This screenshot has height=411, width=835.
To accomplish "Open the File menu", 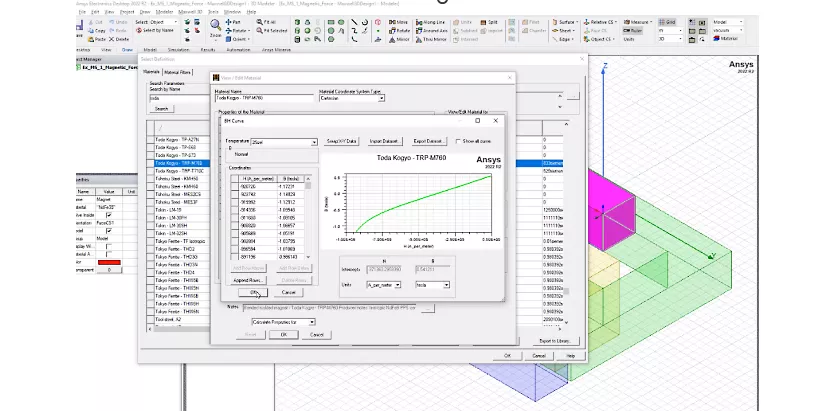I will click(x=82, y=12).
